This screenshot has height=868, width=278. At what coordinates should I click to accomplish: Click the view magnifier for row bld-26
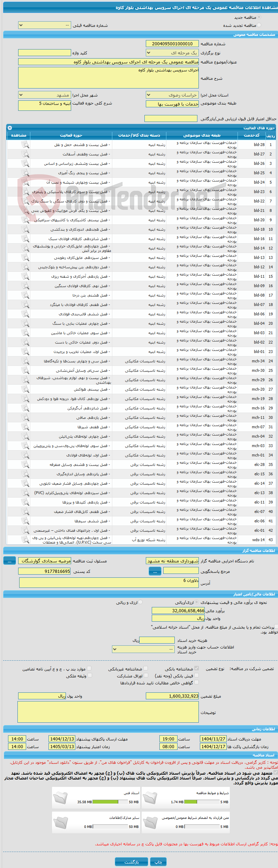25,163
